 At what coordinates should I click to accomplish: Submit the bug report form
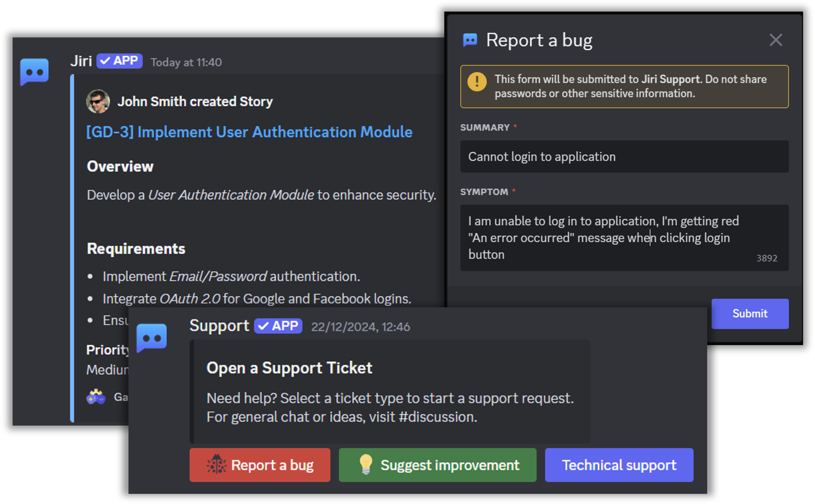coord(750,314)
